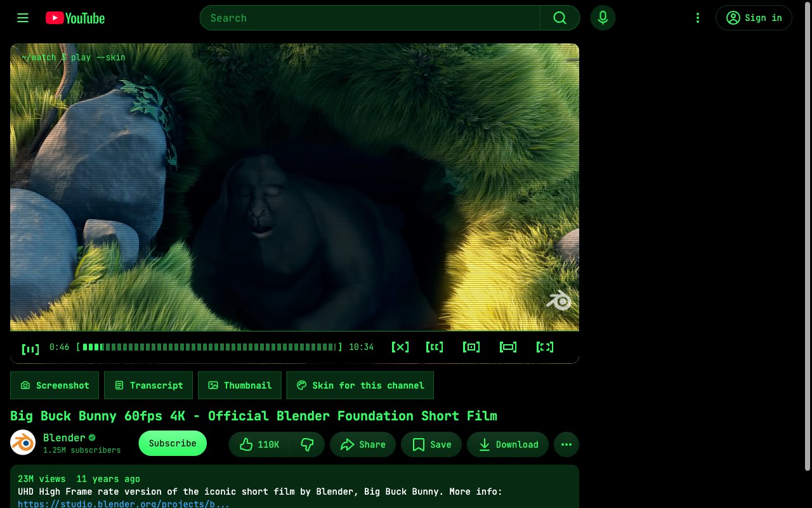Click the 0:46 elapsed time label
Viewport: 812px width, 508px height.
pyautogui.click(x=59, y=347)
